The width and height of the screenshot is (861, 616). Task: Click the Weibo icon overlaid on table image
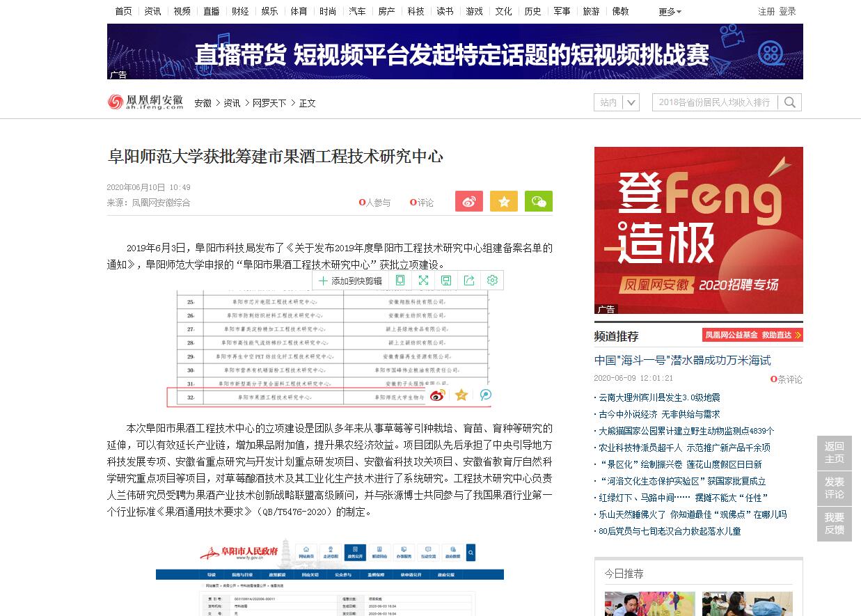(x=437, y=395)
